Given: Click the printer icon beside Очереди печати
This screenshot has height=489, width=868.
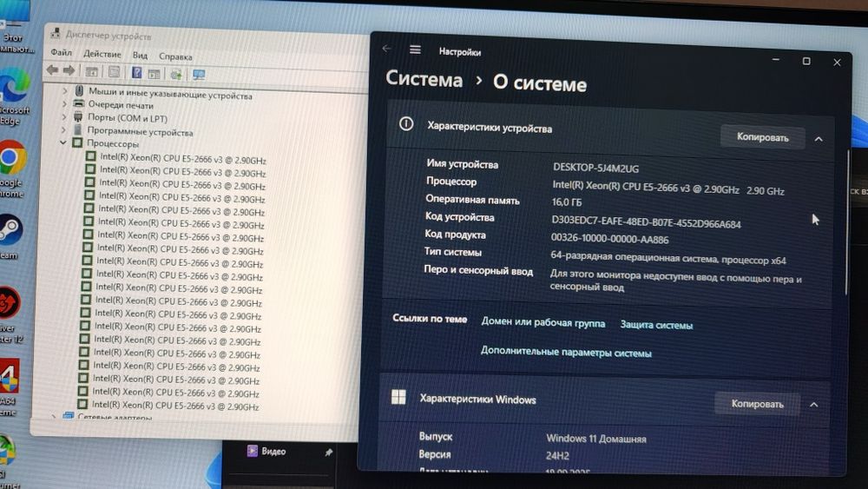Looking at the screenshot, I should click(x=79, y=103).
